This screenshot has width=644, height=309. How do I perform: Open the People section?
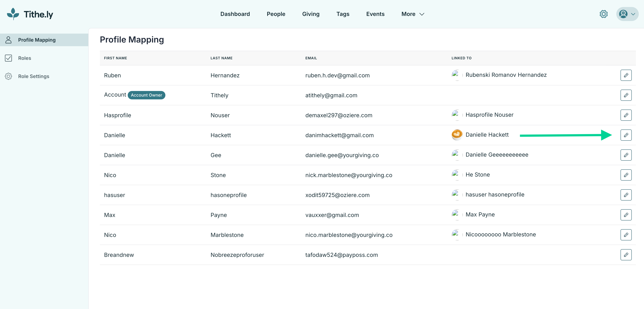(276, 14)
